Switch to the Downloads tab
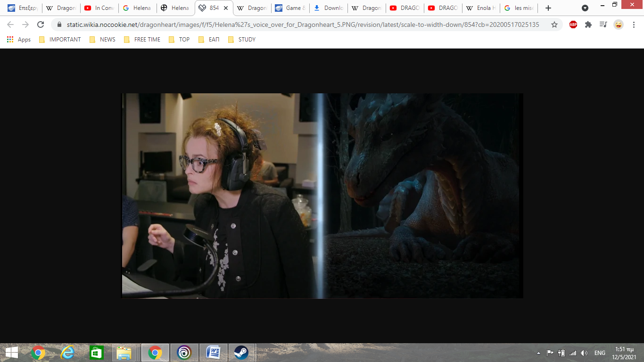The width and height of the screenshot is (644, 362). 329,8
